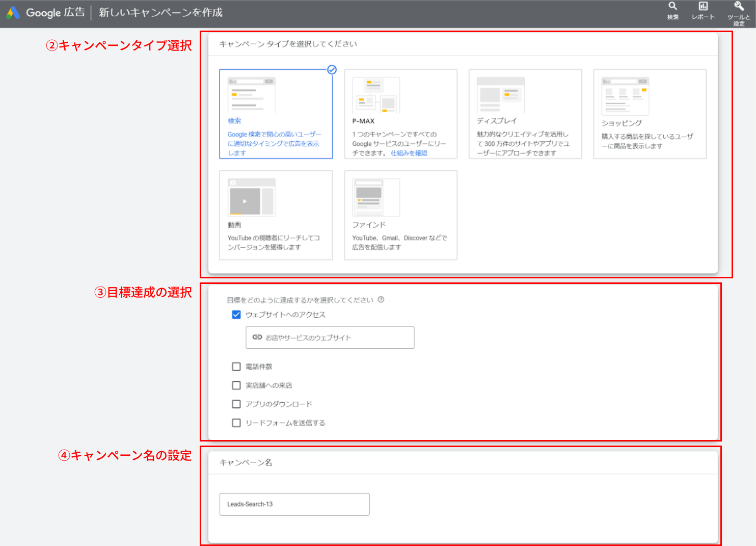This screenshot has height=546, width=756.
Task: Check the 電話件数 checkbox
Action: 236,367
